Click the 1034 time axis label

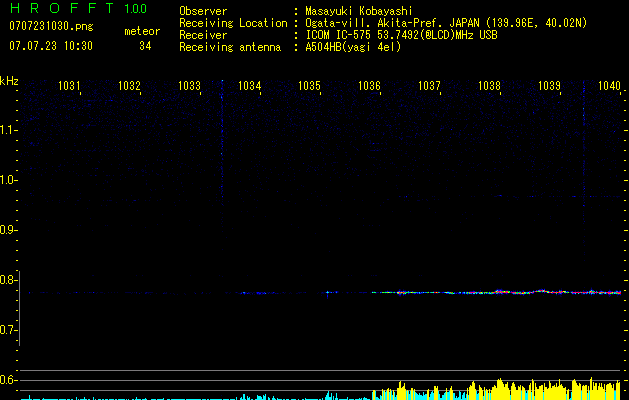coord(250,86)
